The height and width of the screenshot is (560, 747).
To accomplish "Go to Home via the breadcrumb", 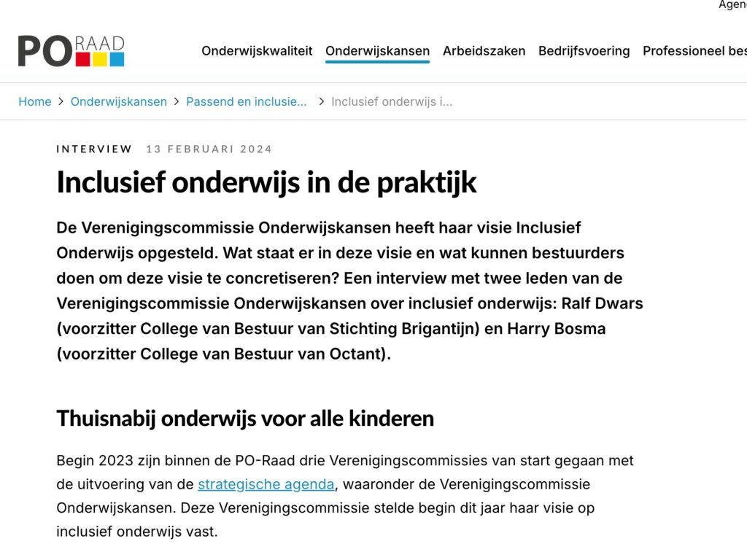I will tap(35, 101).
